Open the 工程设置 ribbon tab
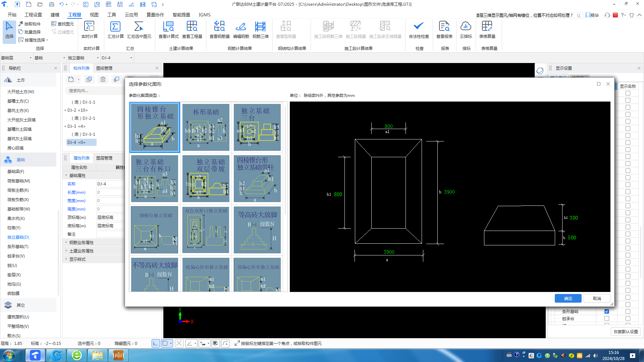The image size is (644, 362). coord(33,15)
